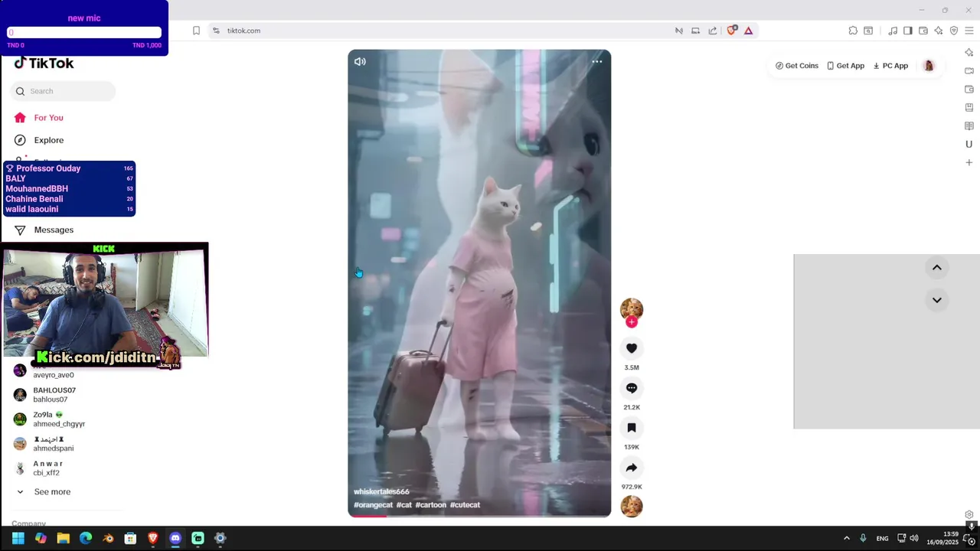The height and width of the screenshot is (551, 980).
Task: Like the video with heart icon
Action: click(x=632, y=348)
